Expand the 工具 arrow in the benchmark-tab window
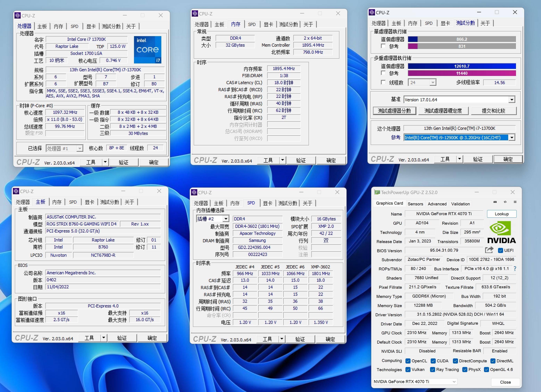The image size is (541, 392). tap(459, 159)
